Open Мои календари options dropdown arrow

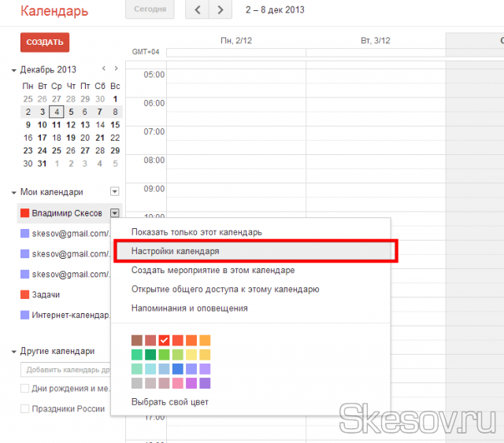115,191
